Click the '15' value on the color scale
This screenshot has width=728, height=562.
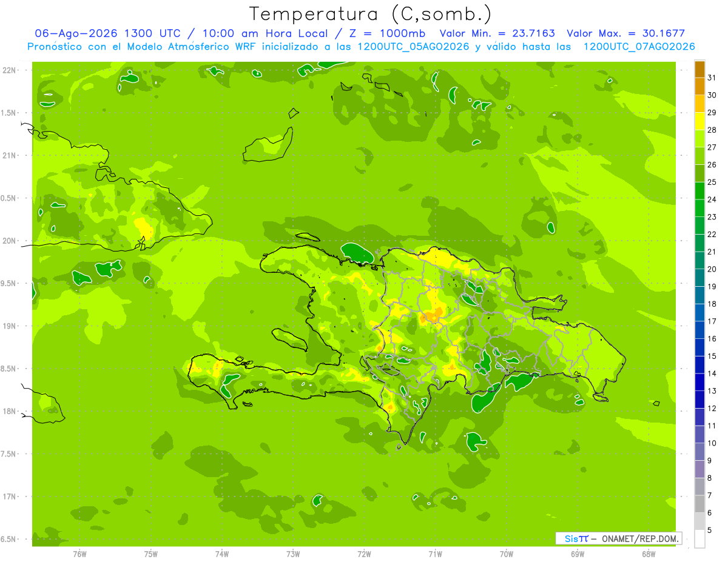pos(712,356)
